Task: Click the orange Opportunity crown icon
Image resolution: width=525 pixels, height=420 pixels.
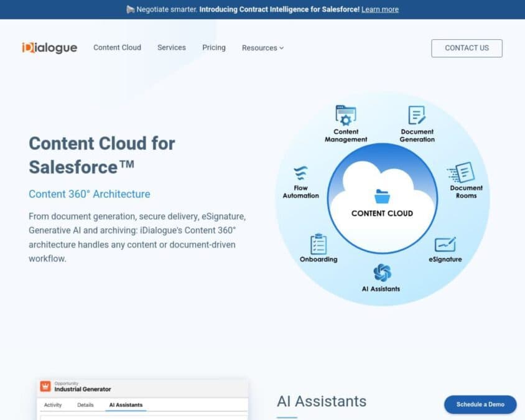Action: [45, 386]
